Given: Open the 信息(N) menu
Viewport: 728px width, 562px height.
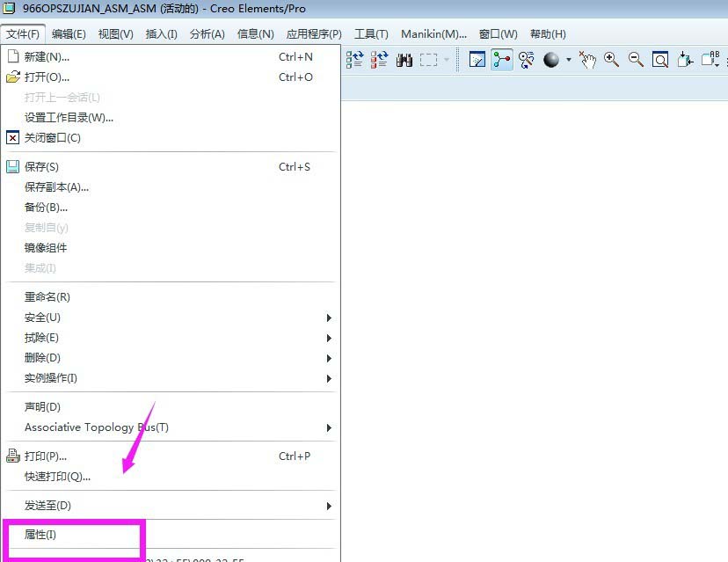Looking at the screenshot, I should point(255,34).
